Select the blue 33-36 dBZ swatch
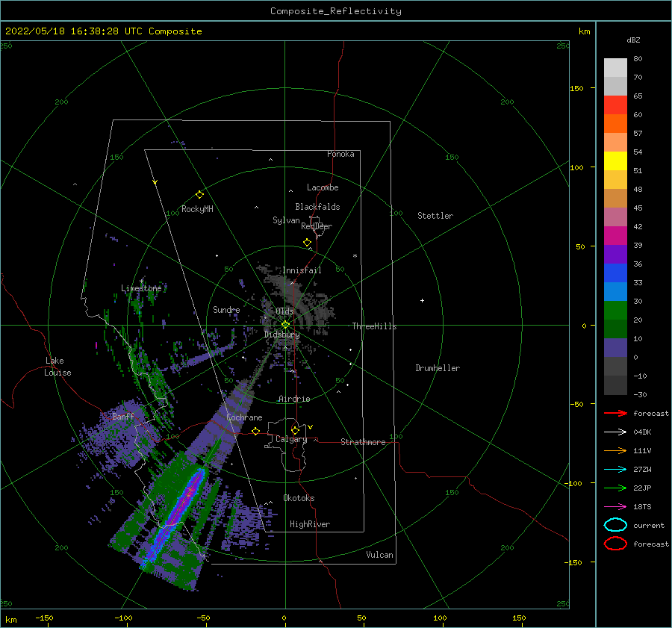Viewport: 672px width, 628px height. click(x=615, y=273)
